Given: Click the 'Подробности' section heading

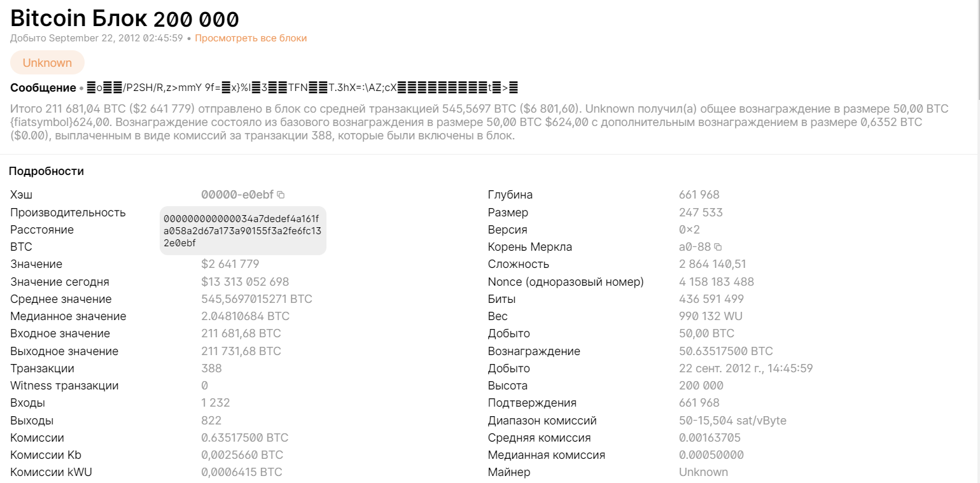Looking at the screenshot, I should pos(46,171).
